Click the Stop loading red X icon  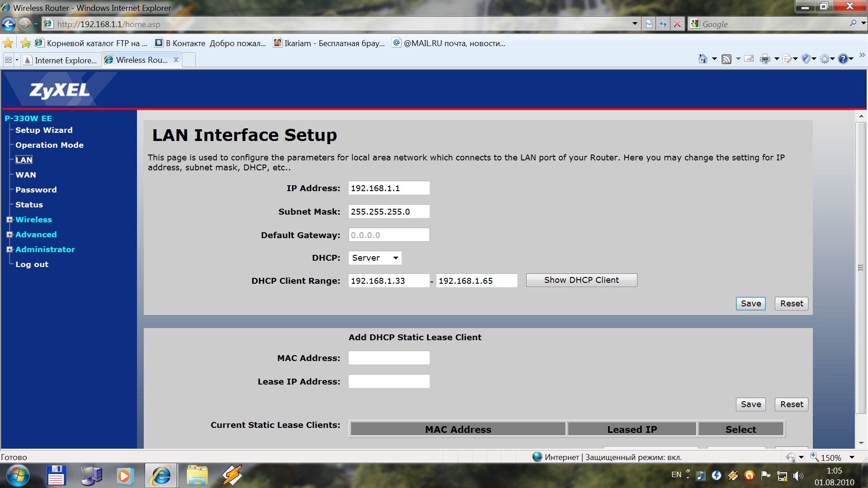click(677, 24)
